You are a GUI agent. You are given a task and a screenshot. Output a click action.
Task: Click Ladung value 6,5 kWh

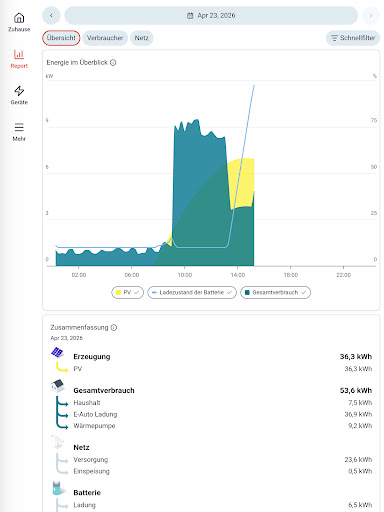coord(360,505)
